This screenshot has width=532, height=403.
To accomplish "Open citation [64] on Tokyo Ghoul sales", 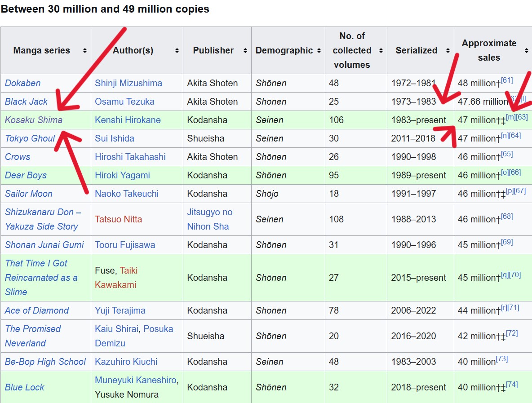I will coord(515,136).
